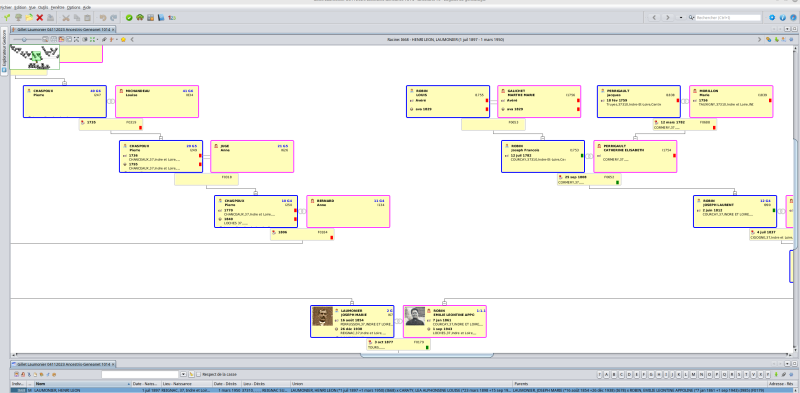Click the yellow star bookmark icon
Viewport: 800px width, 393px height.
(123, 39)
